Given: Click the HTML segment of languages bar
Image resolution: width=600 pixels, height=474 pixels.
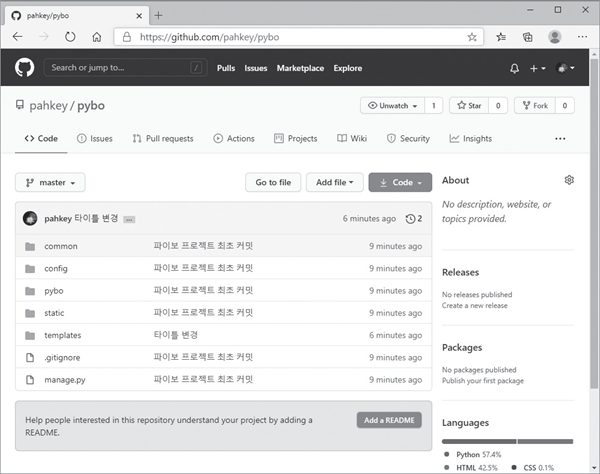Looking at the screenshot, I should coord(545,441).
